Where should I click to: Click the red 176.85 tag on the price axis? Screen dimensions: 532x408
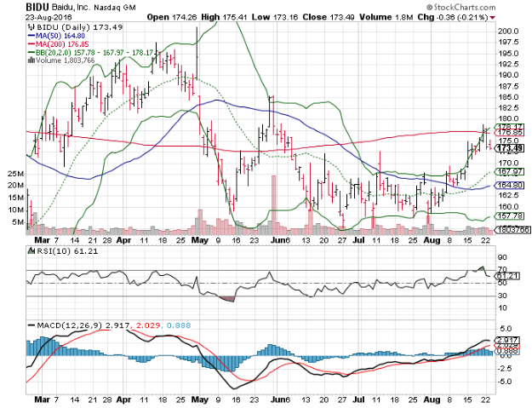pyautogui.click(x=510, y=132)
